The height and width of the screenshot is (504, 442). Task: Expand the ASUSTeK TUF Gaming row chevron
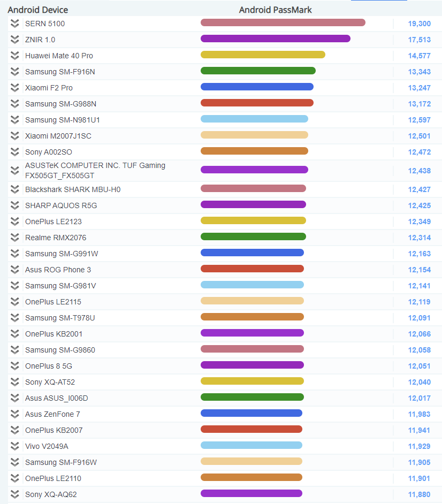point(15,171)
